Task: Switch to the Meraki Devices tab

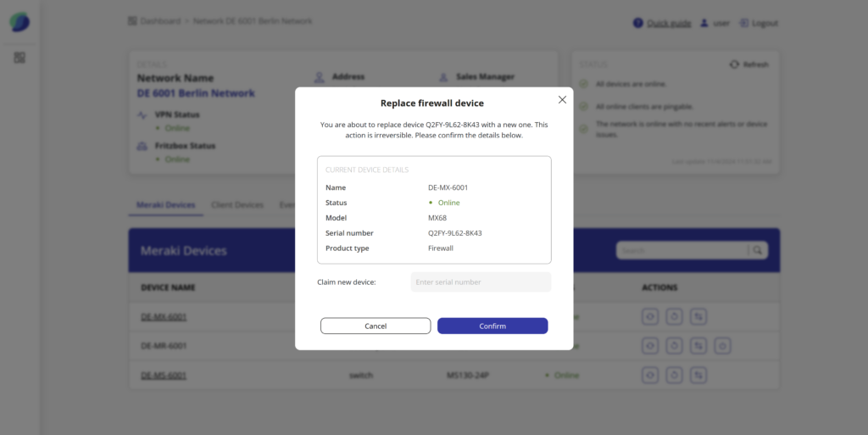Action: [166, 204]
